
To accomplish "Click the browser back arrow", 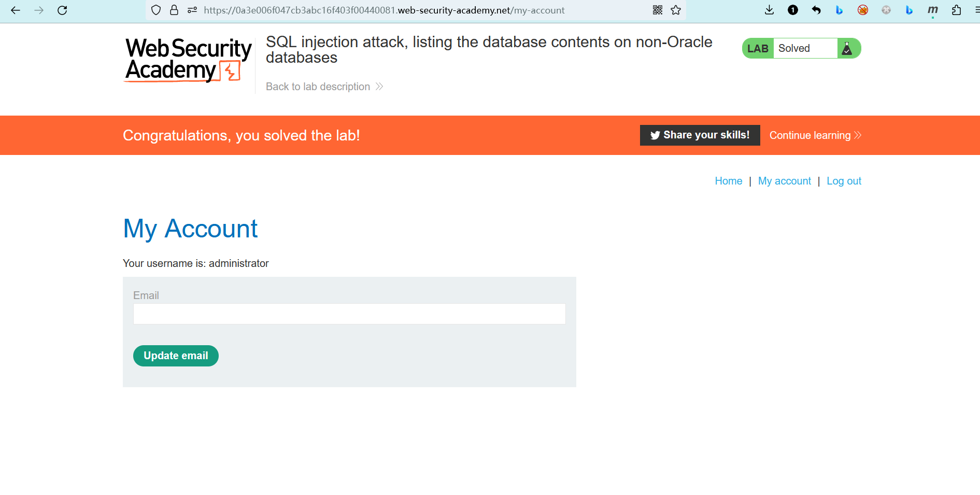I will point(16,10).
